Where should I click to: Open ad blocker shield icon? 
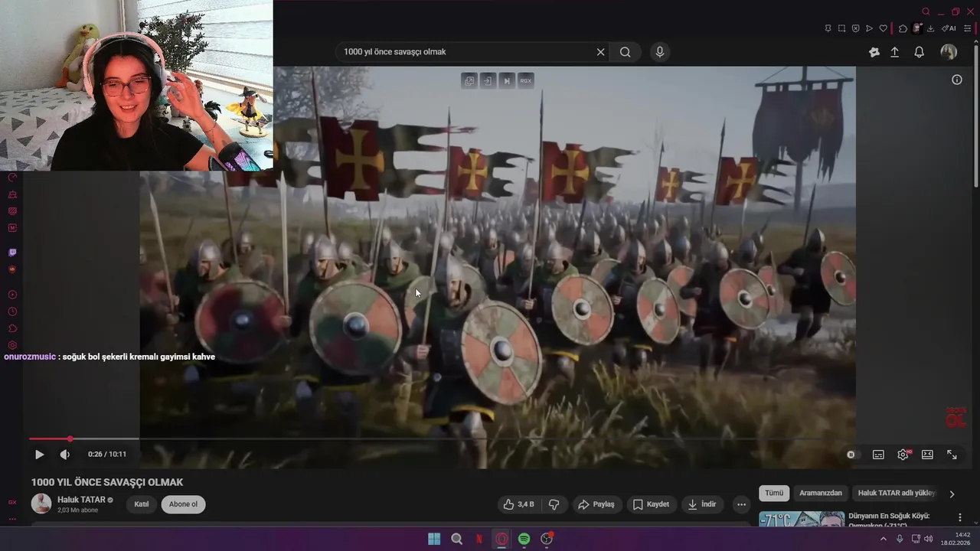coord(855,28)
